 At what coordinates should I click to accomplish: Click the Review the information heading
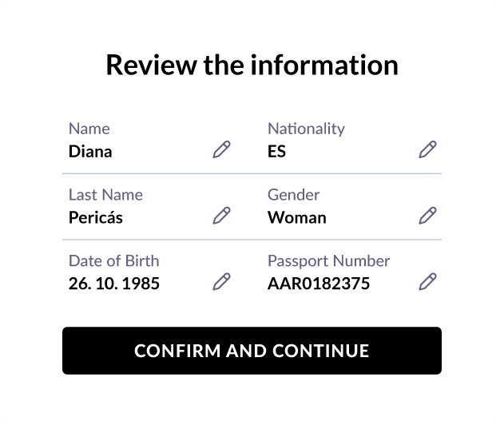click(x=252, y=66)
